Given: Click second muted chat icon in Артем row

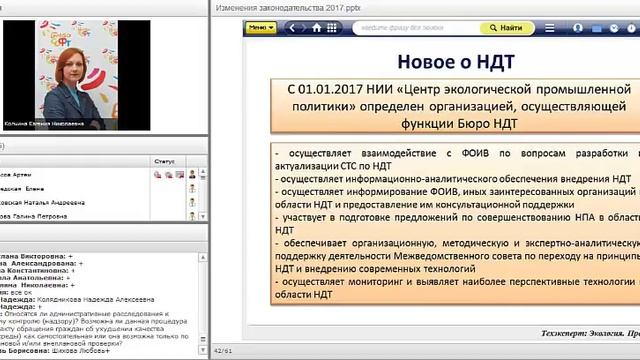Looking at the screenshot, I should click(x=169, y=175).
